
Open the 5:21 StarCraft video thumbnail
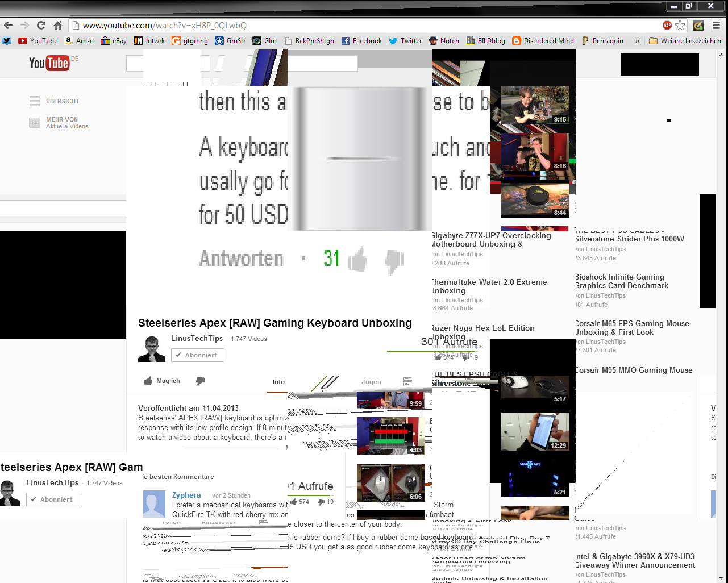coord(535,478)
